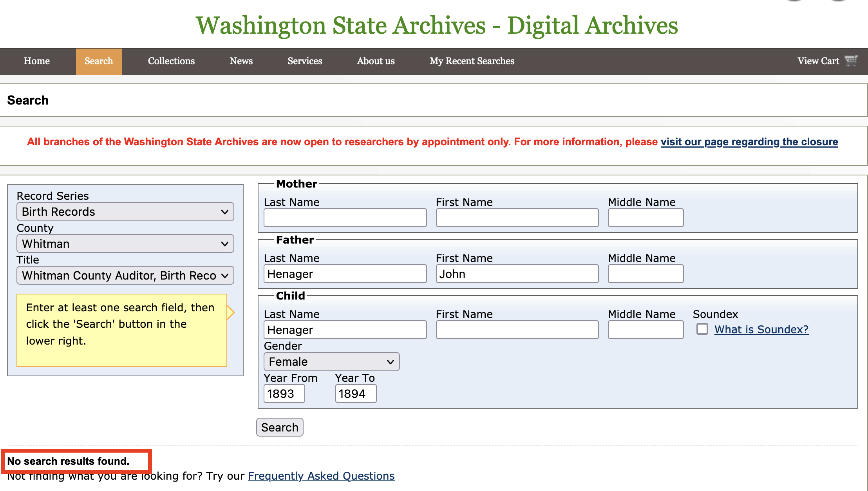Open the closure information page link

coord(749,142)
